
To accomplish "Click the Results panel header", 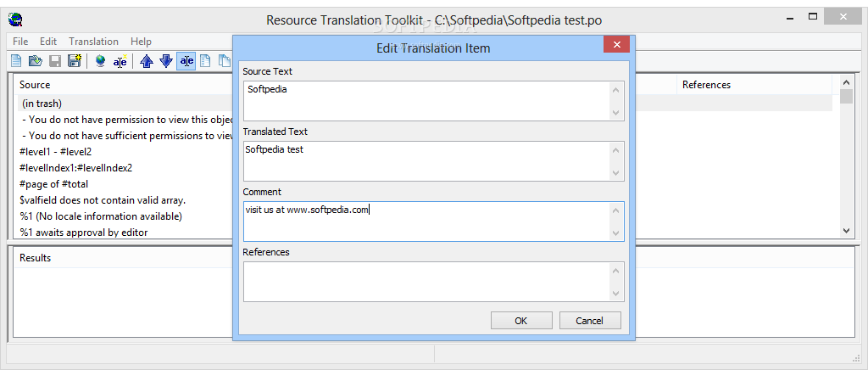I will tap(35, 258).
